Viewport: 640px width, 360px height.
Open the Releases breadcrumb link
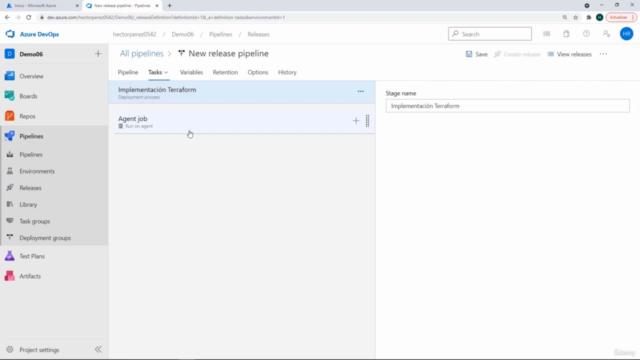point(258,34)
